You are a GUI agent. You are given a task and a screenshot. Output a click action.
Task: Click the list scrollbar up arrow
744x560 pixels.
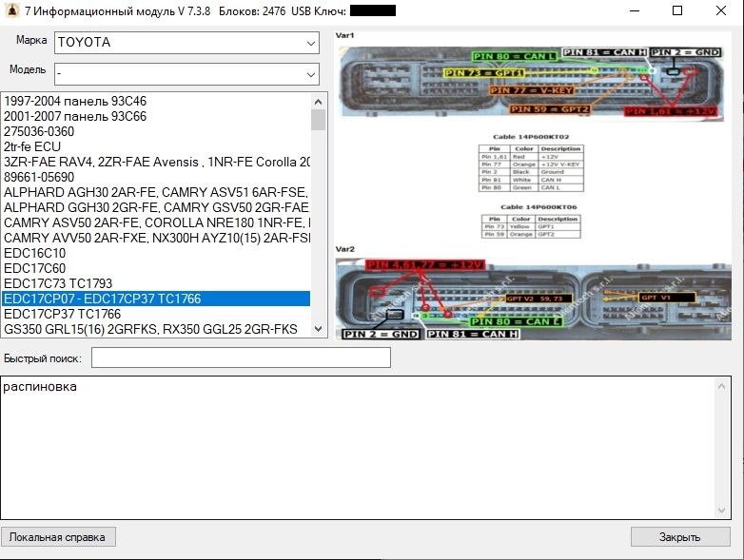(x=319, y=102)
